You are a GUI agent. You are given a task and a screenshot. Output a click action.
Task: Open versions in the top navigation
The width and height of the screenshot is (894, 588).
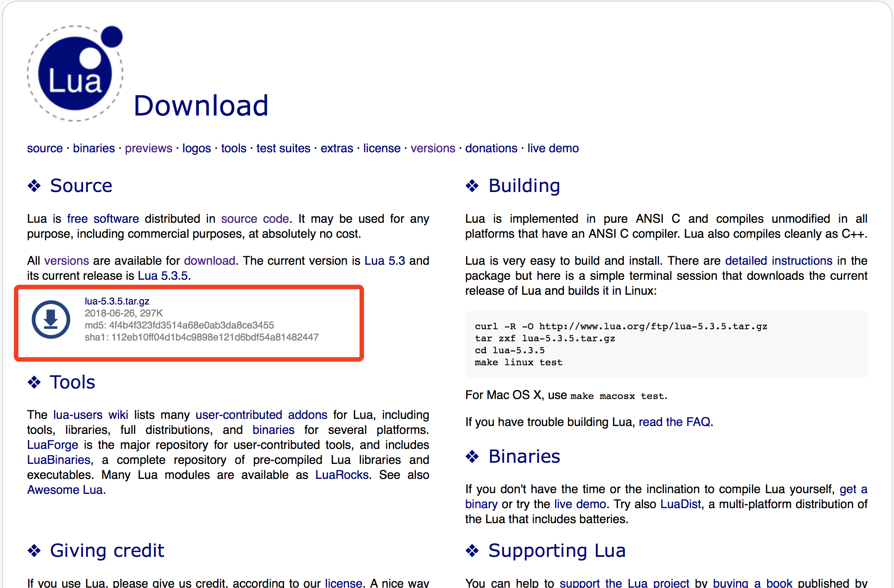tap(433, 148)
